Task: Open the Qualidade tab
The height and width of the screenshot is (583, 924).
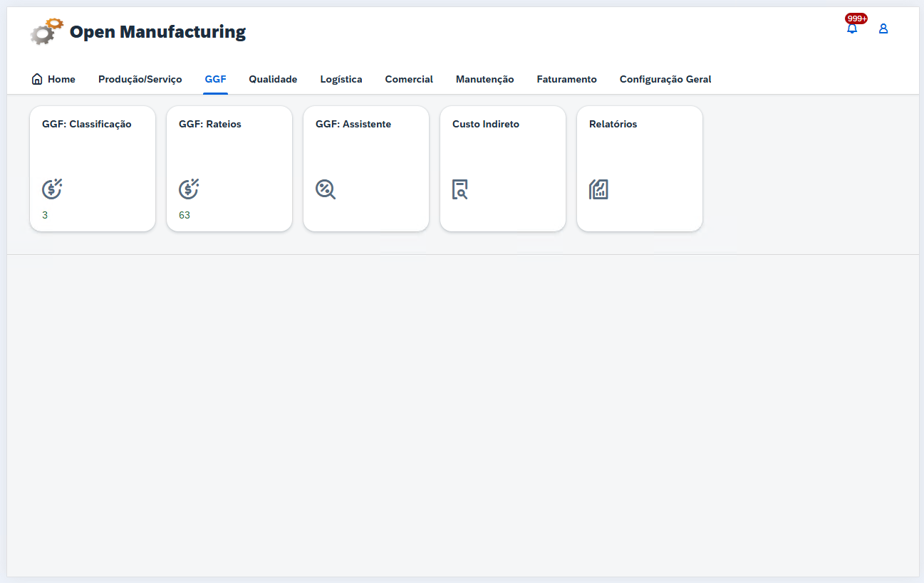Action: click(273, 79)
